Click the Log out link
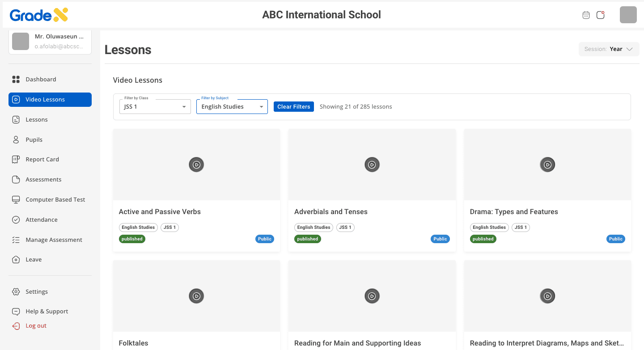The width and height of the screenshot is (644, 350). tap(36, 326)
